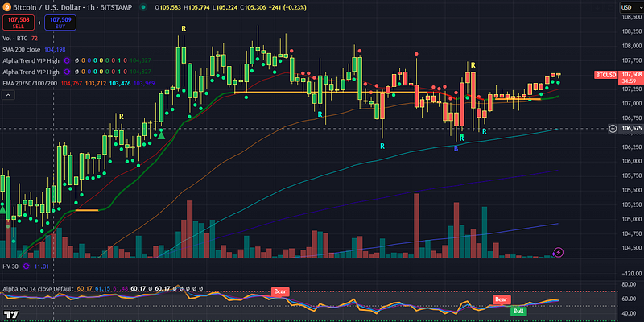Select the SMA 200 close indicator legend
Viewport: 644px width, 322px height.
click(x=22, y=49)
